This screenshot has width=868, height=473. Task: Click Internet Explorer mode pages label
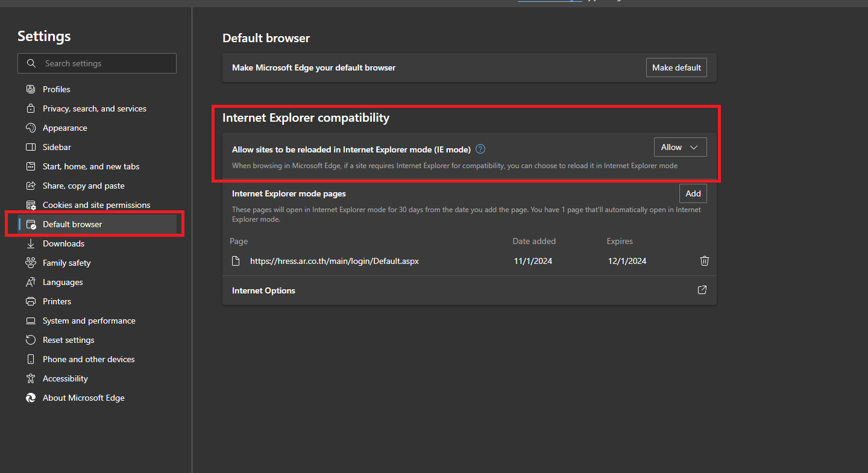(289, 193)
